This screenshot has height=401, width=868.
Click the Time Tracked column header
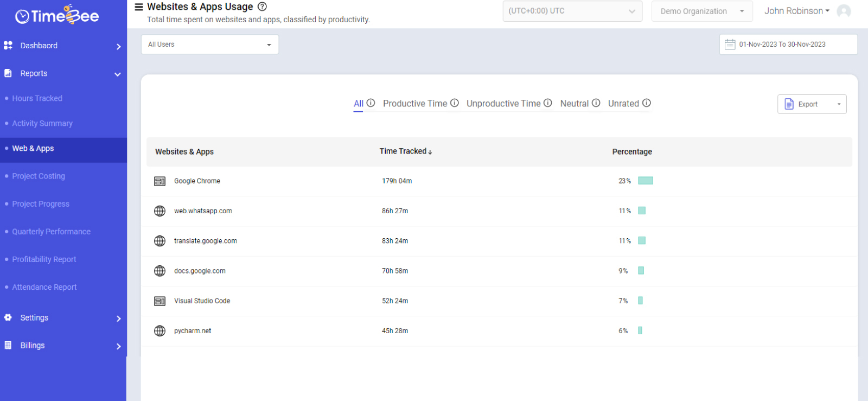point(403,151)
